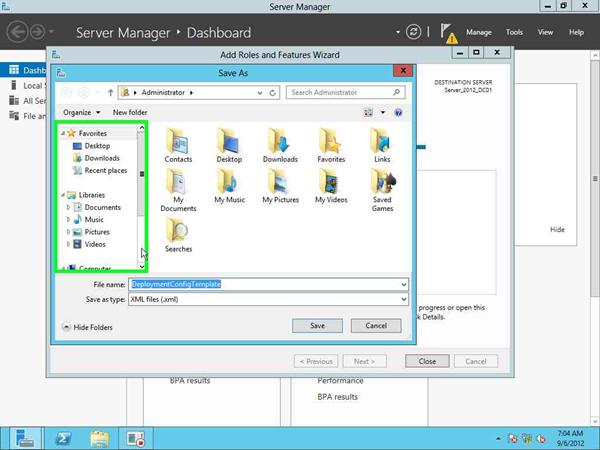Show hidden tray icons arrow
Screen dimensions: 600x450
click(x=498, y=439)
